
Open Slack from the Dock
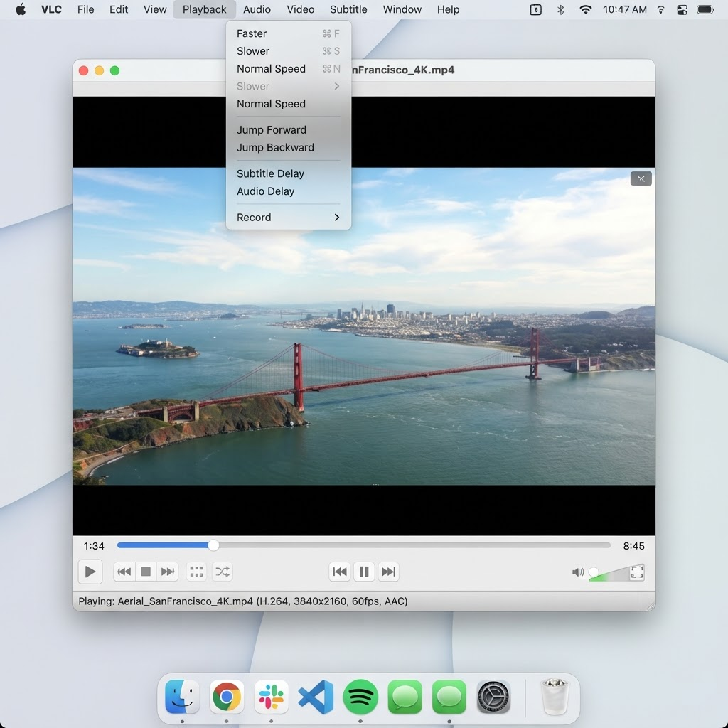[x=271, y=697]
